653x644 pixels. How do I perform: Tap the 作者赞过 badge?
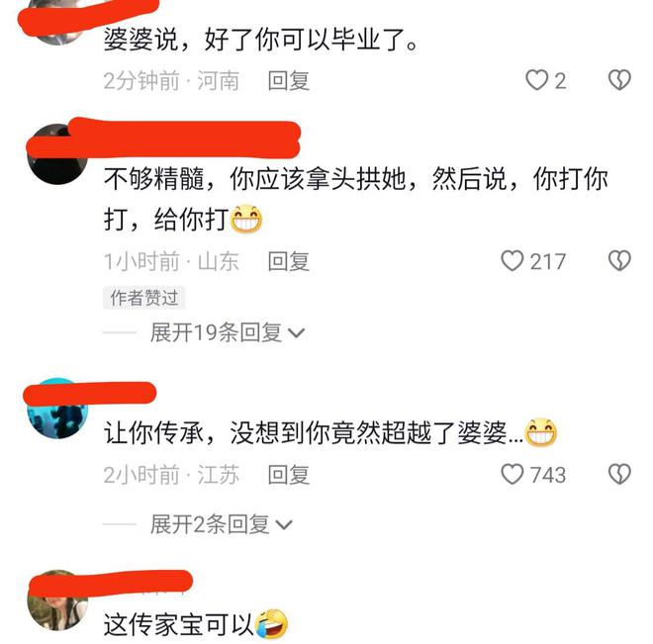pyautogui.click(x=144, y=298)
